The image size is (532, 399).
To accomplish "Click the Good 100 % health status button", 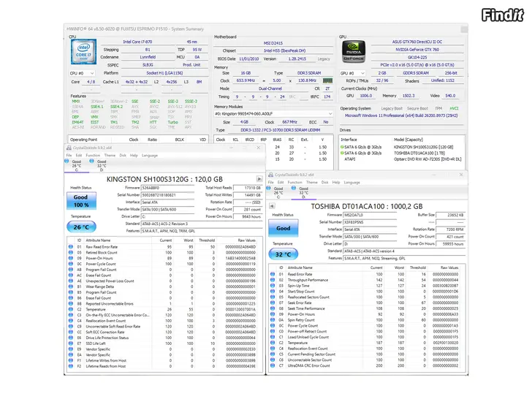I will click(x=81, y=201).
